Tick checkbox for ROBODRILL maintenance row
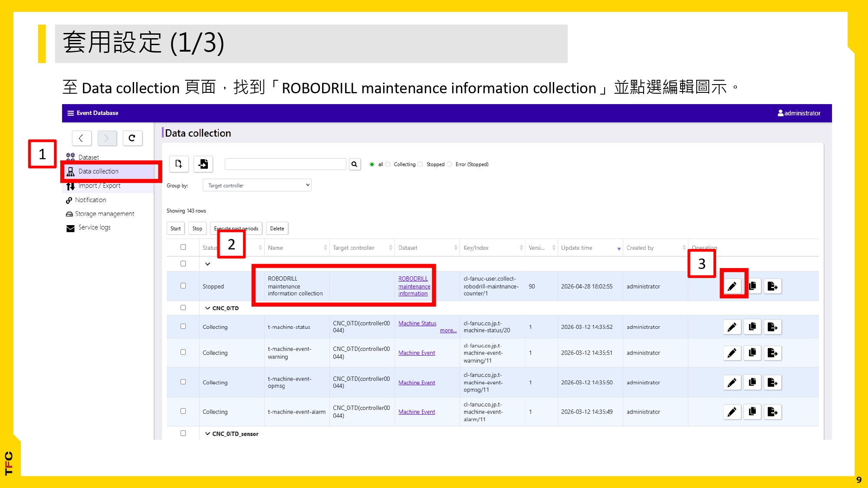Viewport: 868px width, 488px height. [183, 286]
